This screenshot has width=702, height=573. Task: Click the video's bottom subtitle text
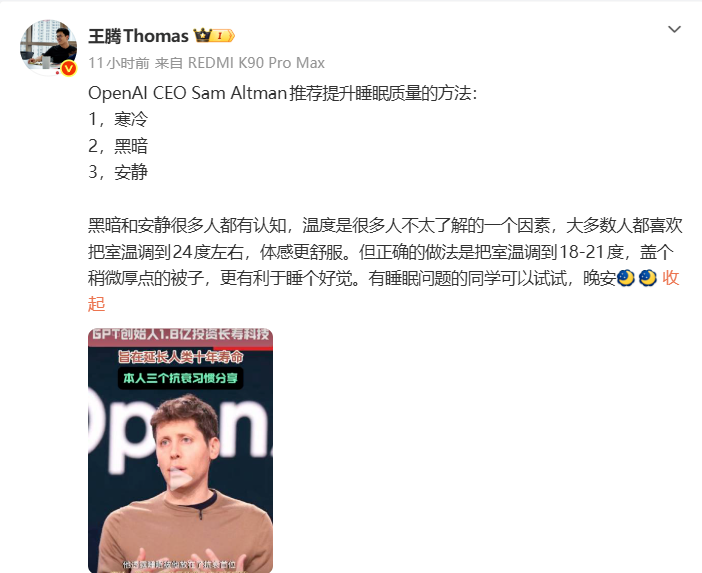click(180, 565)
